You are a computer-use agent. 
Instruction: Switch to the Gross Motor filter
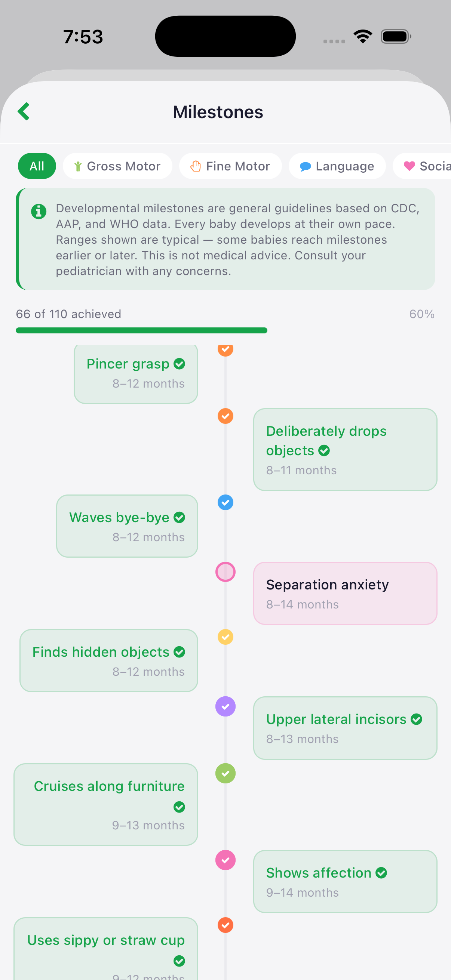(x=117, y=166)
